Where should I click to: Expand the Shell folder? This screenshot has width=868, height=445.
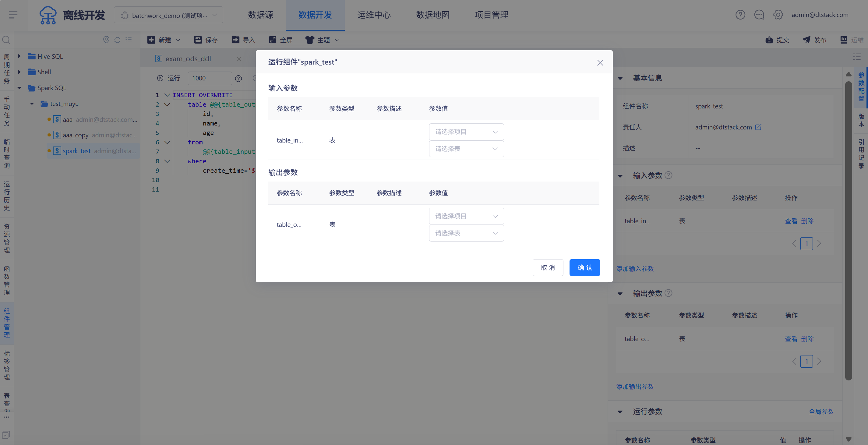(19, 72)
